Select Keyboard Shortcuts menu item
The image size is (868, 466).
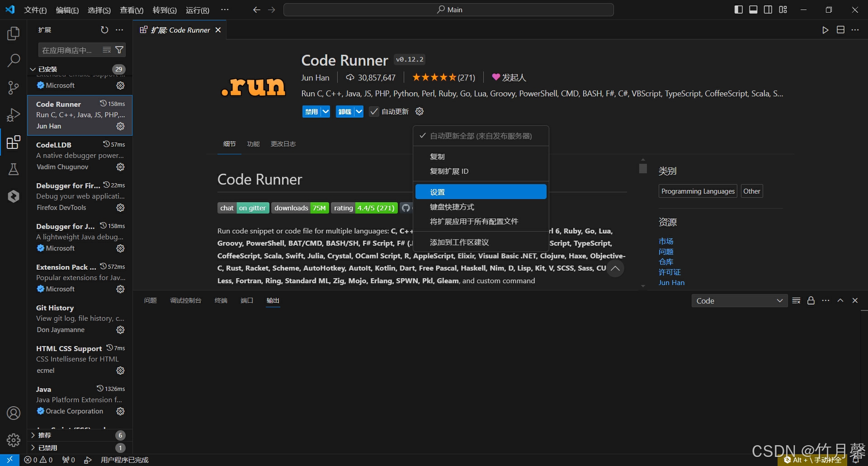coord(481,207)
